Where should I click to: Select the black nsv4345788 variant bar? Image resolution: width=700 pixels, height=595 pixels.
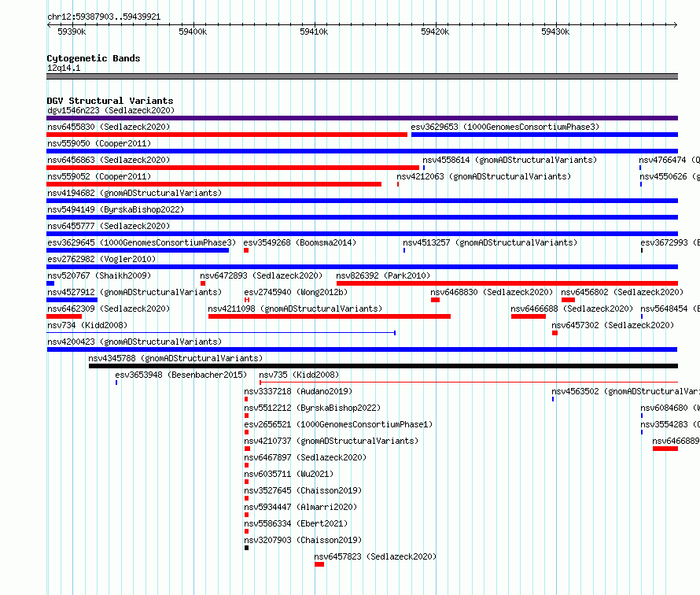pos(384,366)
